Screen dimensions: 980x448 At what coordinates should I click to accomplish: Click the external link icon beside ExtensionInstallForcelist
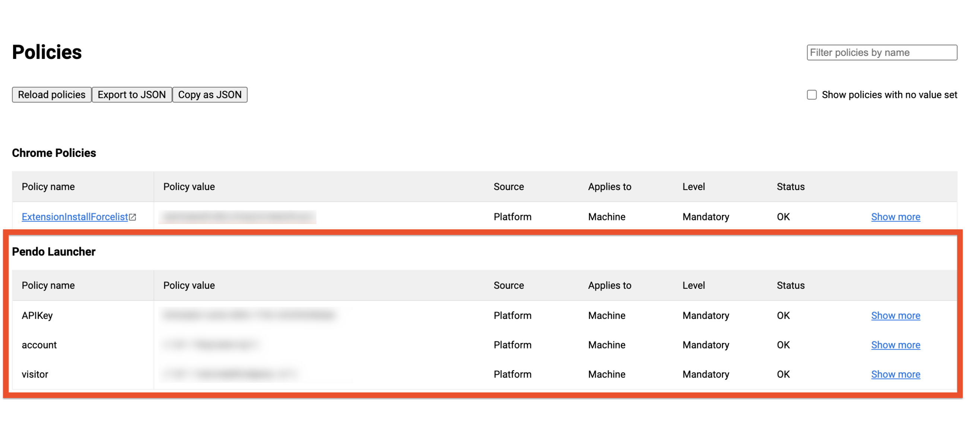point(133,217)
